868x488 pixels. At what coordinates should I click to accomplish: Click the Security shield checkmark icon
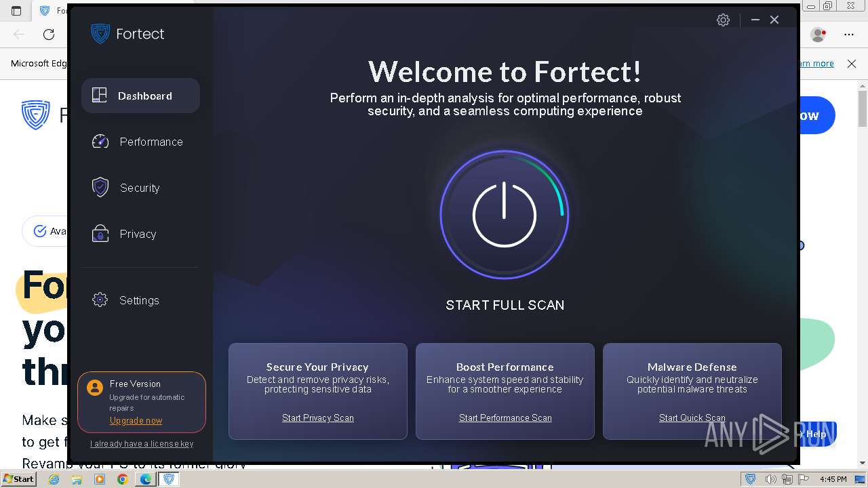[100, 188]
